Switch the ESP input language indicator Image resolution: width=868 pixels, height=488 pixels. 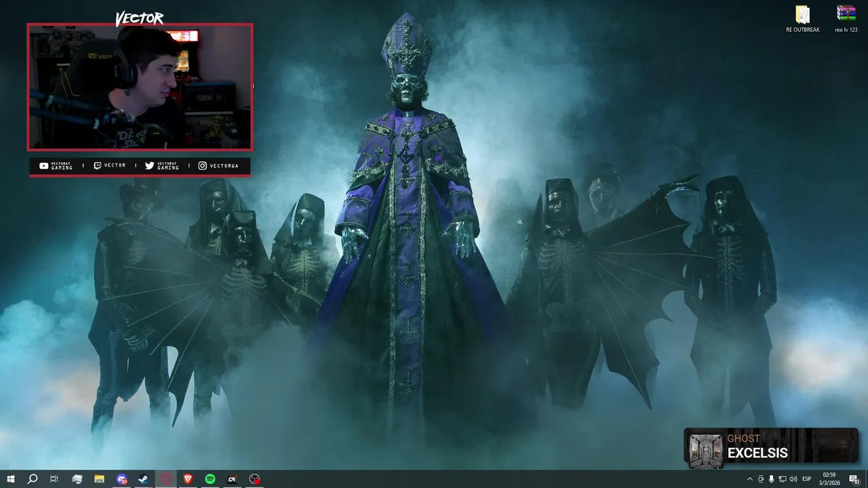[807, 479]
